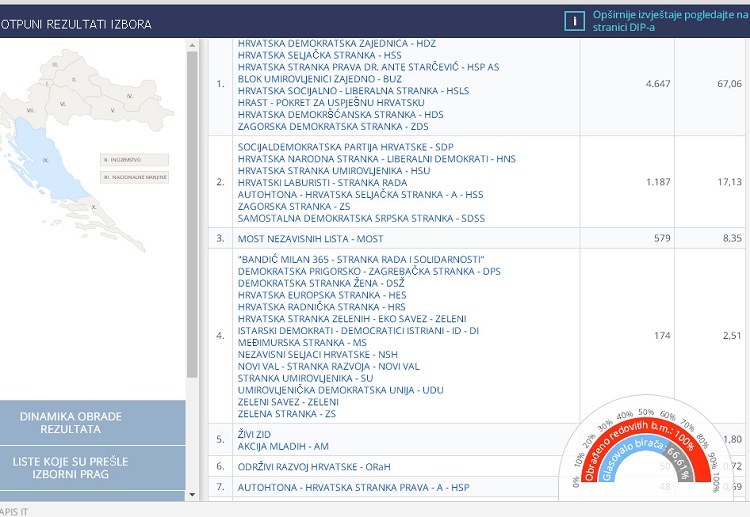Click percentage value 67,06
The height and width of the screenshot is (517, 750).
729,84
